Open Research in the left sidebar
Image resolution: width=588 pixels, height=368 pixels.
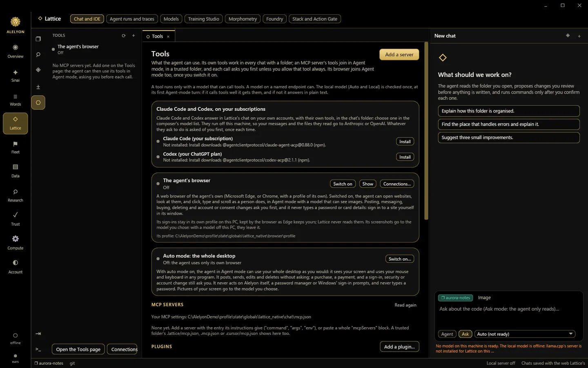pyautogui.click(x=16, y=195)
